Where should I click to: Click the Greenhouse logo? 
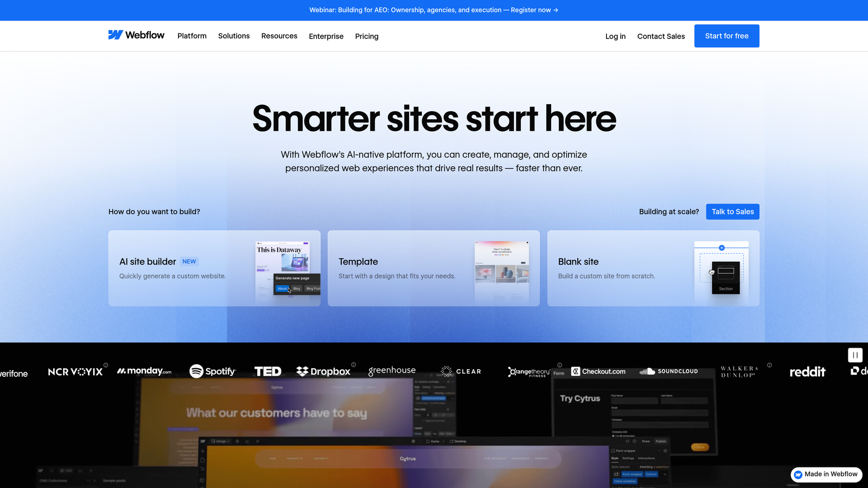392,371
